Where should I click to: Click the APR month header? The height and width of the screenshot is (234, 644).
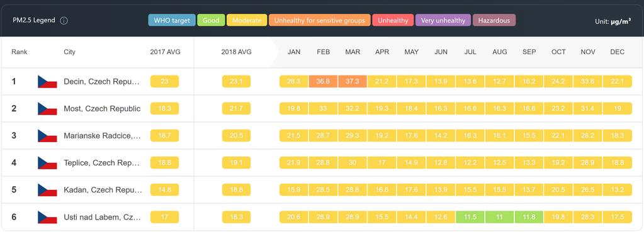pos(382,52)
